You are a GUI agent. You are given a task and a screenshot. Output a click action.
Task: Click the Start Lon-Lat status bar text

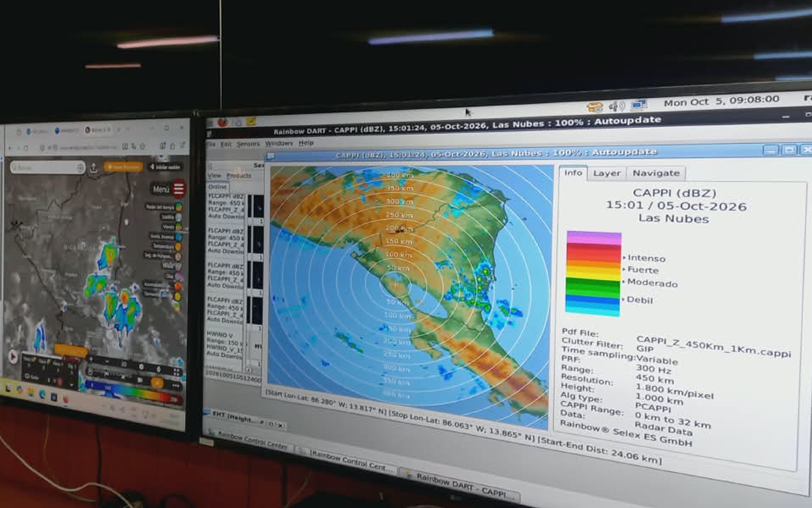click(327, 402)
